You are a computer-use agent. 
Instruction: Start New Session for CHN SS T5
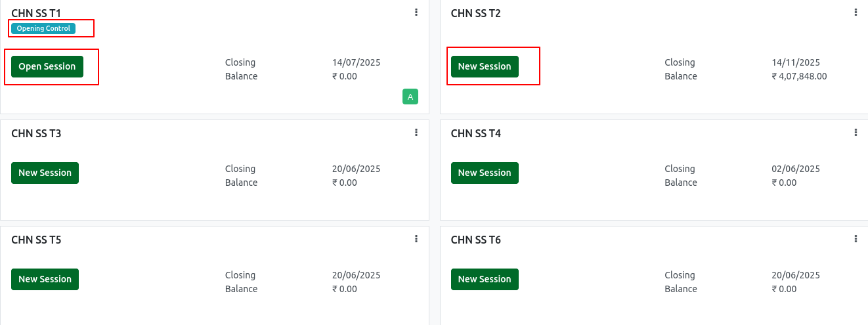point(45,279)
